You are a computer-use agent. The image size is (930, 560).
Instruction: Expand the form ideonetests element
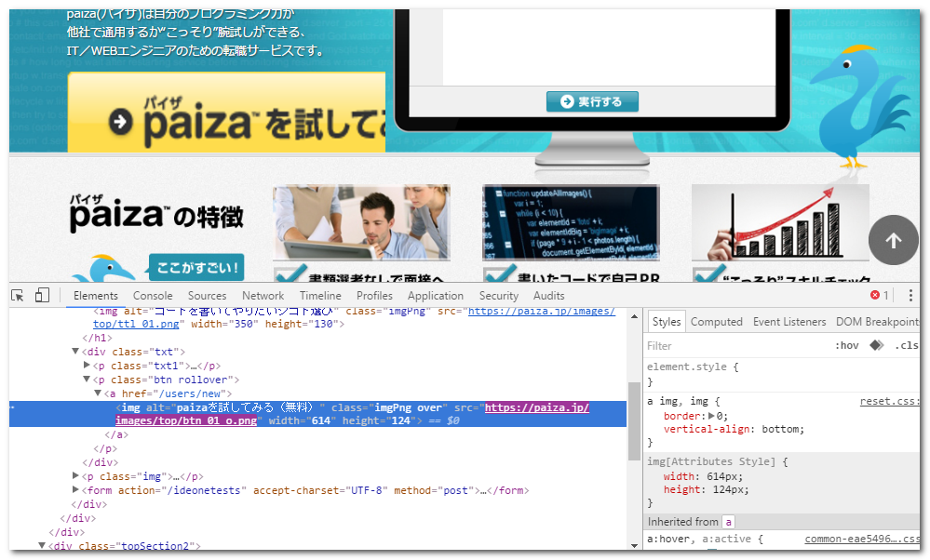tap(76, 489)
